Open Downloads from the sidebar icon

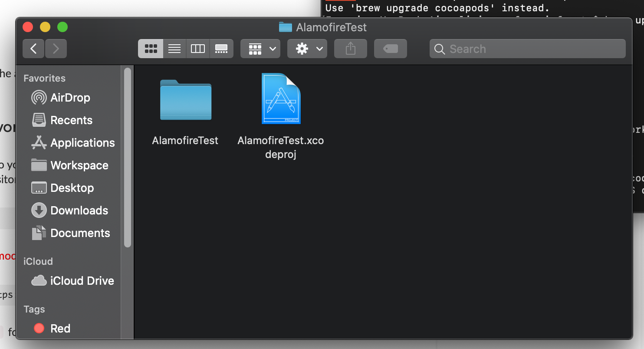click(39, 210)
